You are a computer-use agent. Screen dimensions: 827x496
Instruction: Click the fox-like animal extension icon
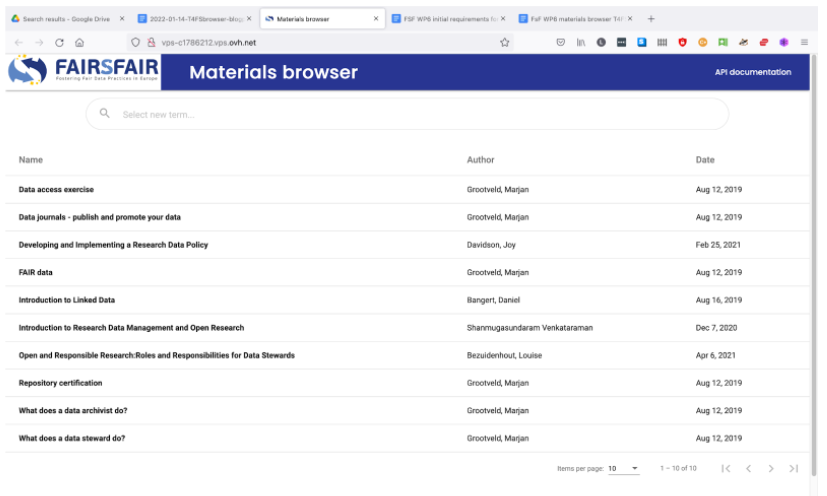click(743, 42)
